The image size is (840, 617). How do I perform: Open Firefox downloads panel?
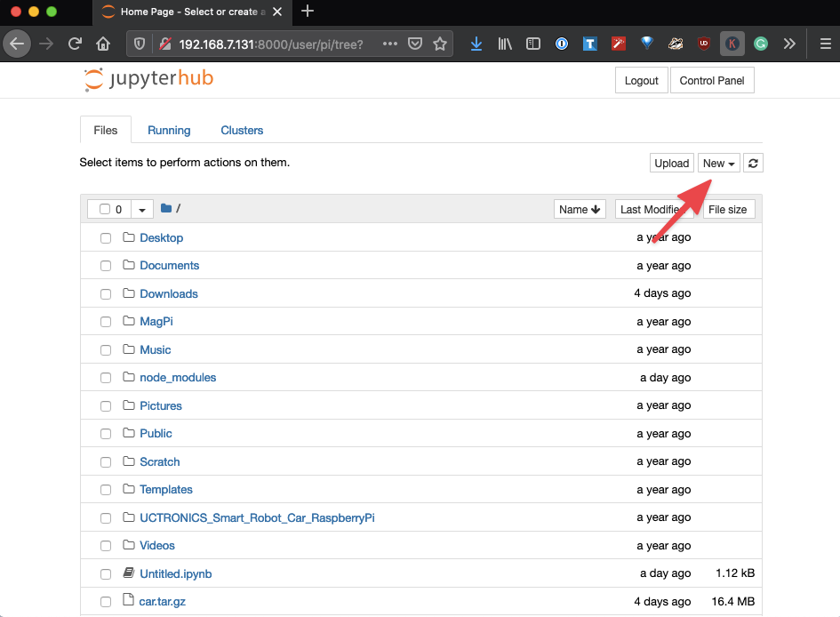pos(476,43)
